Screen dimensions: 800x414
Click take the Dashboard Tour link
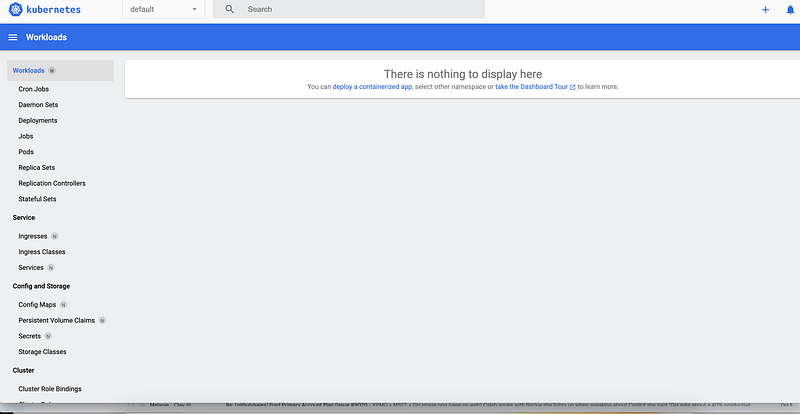pos(535,87)
